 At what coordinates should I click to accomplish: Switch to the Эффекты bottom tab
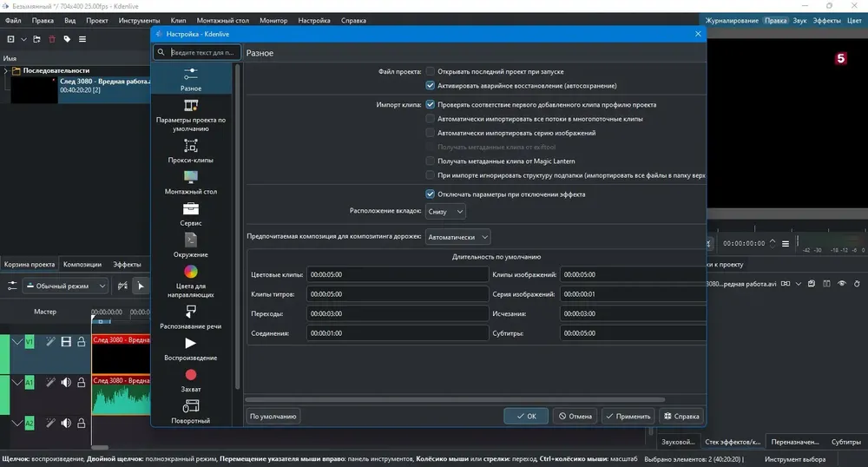click(x=127, y=265)
